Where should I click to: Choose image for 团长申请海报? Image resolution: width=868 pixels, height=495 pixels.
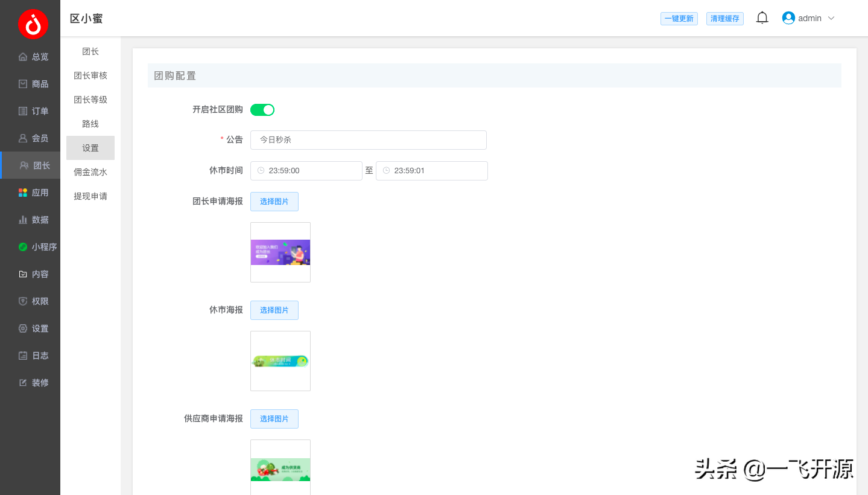[274, 202]
